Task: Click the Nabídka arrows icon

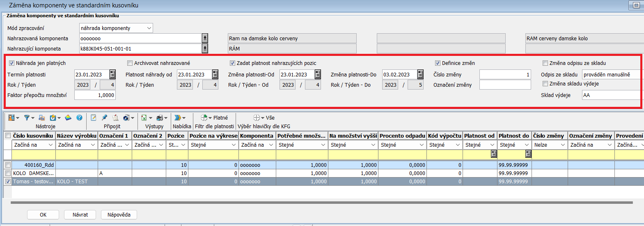Action: click(178, 118)
